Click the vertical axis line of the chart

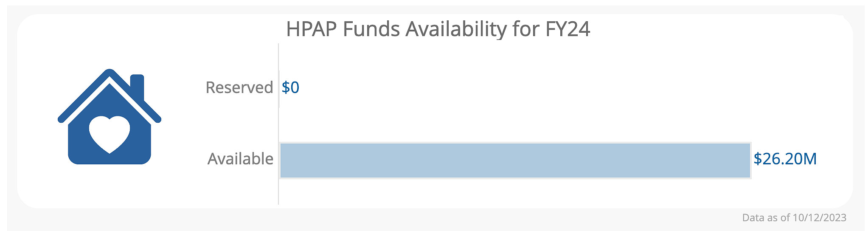278,124
